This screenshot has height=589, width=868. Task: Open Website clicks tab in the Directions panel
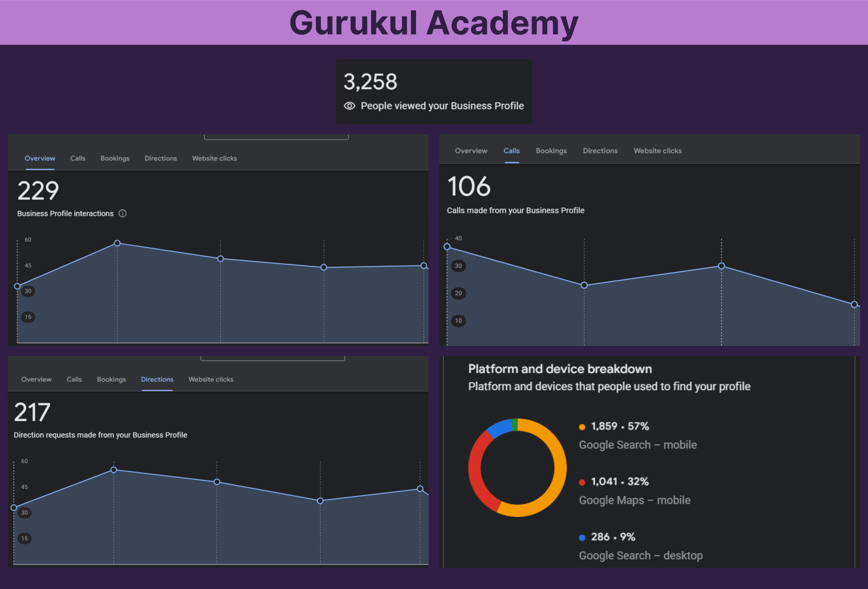tap(211, 379)
